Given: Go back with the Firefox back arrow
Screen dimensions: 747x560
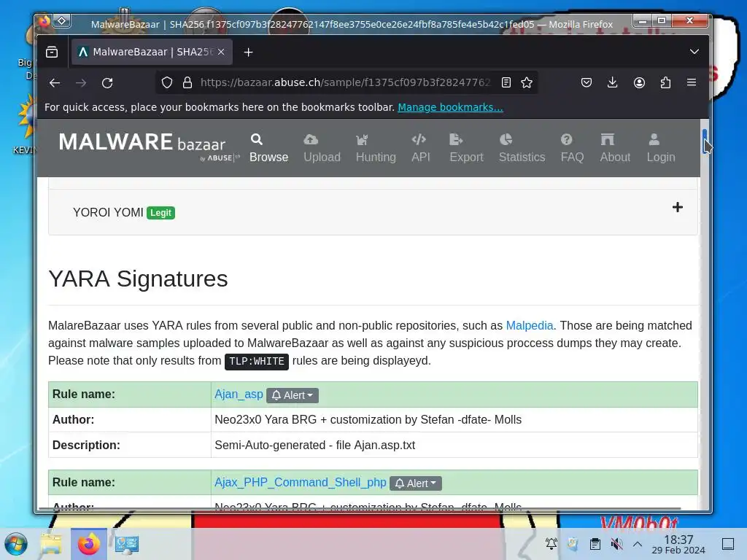Looking at the screenshot, I should 55,83.
